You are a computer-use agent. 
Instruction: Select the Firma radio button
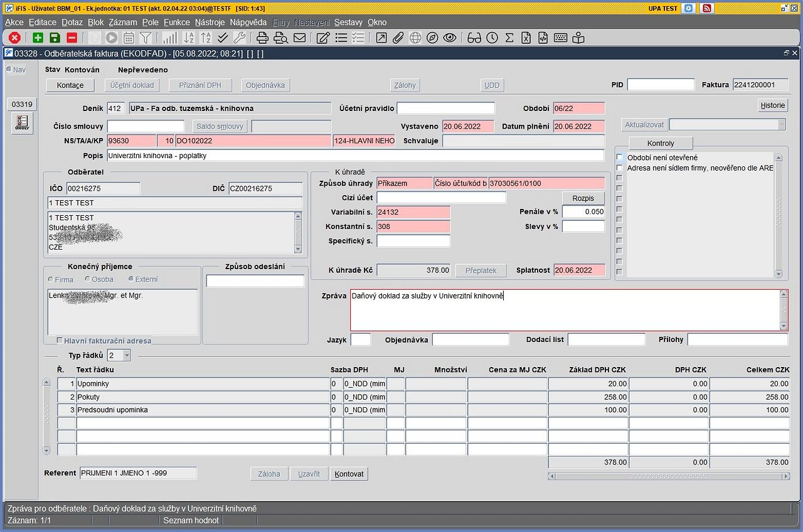tap(51, 279)
